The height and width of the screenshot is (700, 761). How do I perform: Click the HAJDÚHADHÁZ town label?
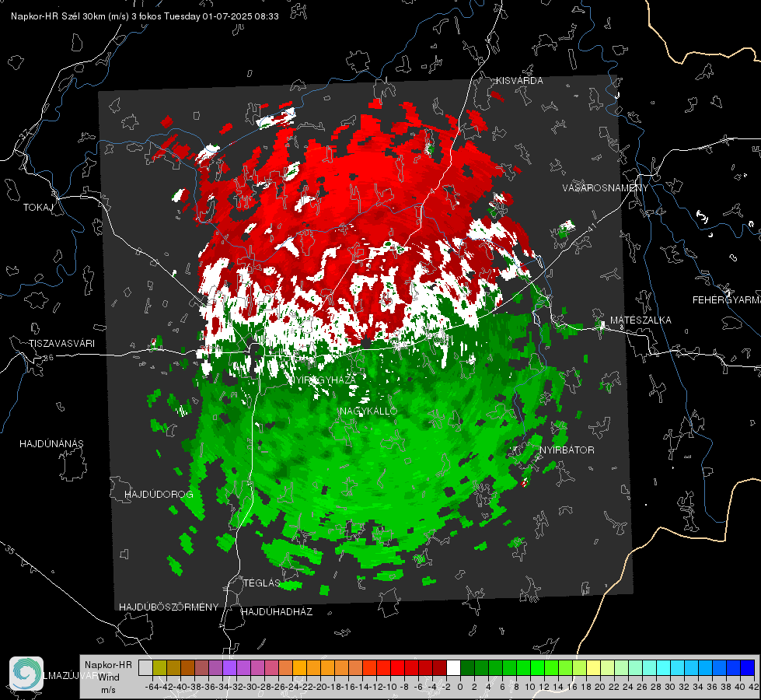pos(277,612)
